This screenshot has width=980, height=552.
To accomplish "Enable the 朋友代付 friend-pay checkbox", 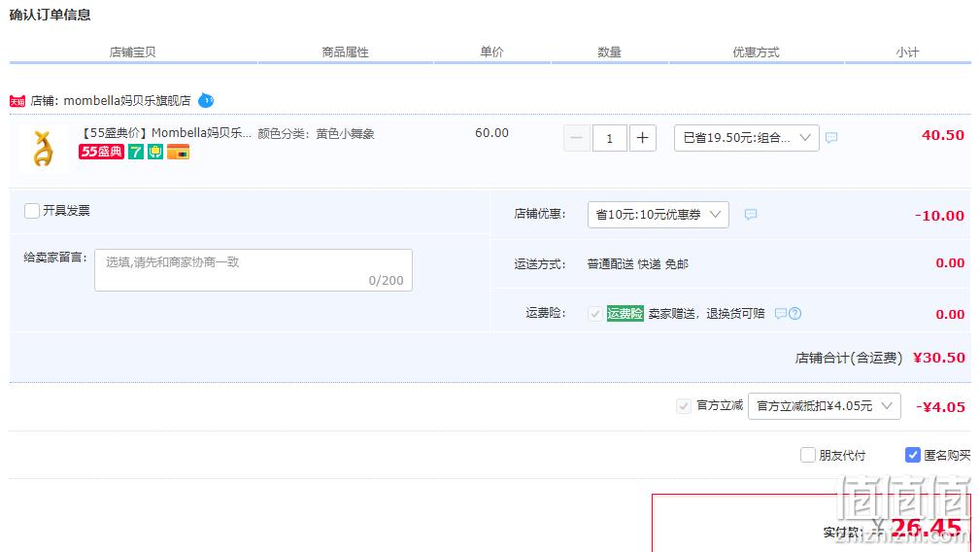I will [807, 455].
